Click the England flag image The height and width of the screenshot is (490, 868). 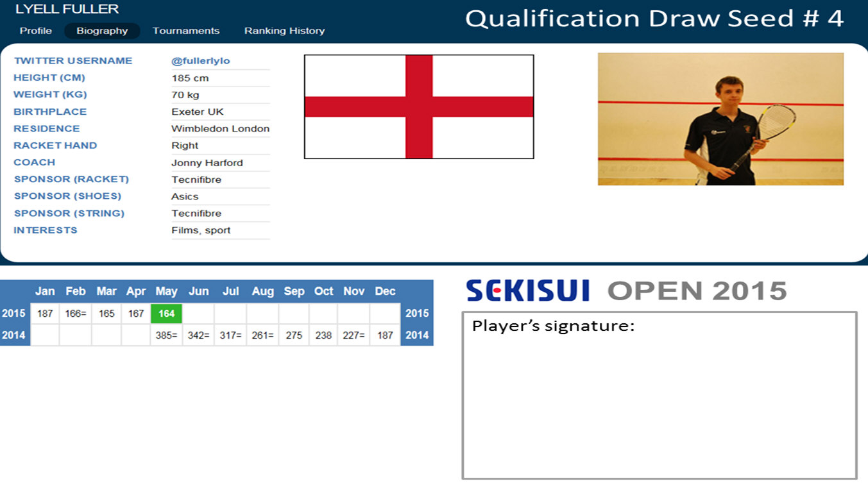pos(419,106)
